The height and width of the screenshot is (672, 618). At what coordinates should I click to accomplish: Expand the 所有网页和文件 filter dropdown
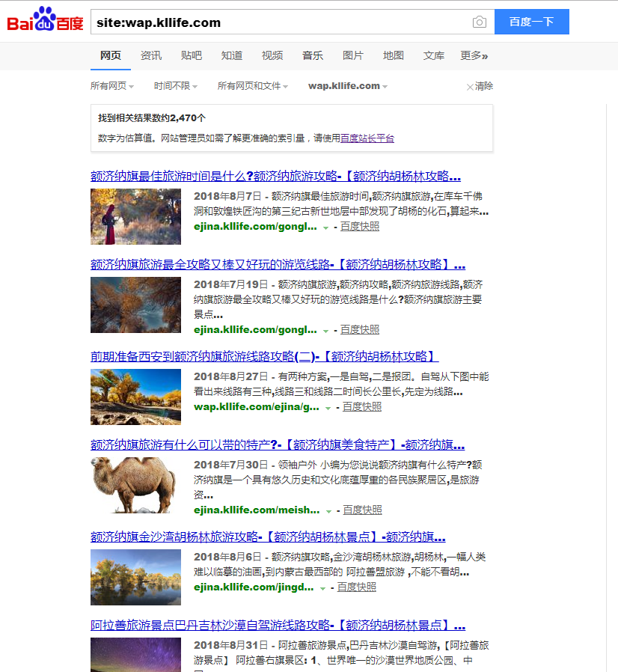click(x=252, y=86)
